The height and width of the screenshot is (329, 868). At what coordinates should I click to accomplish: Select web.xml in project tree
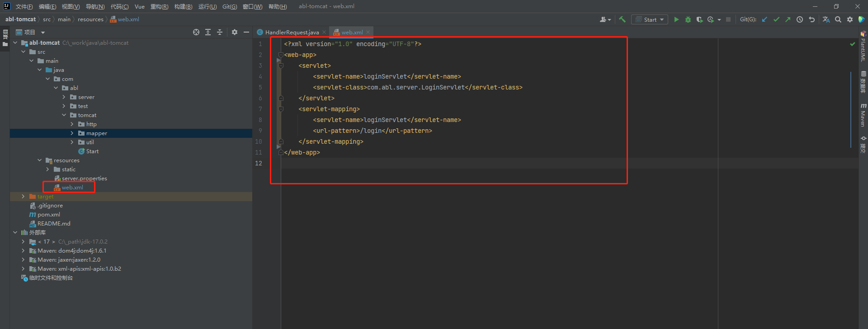coord(72,188)
